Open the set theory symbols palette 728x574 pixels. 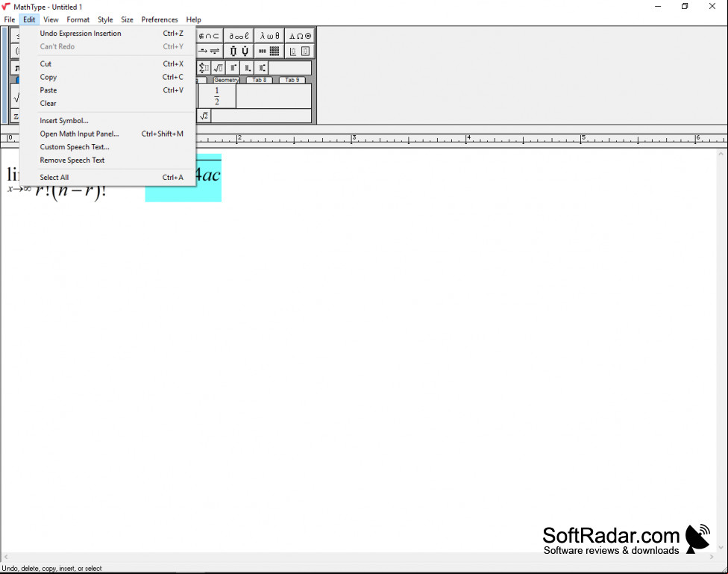[209, 36]
